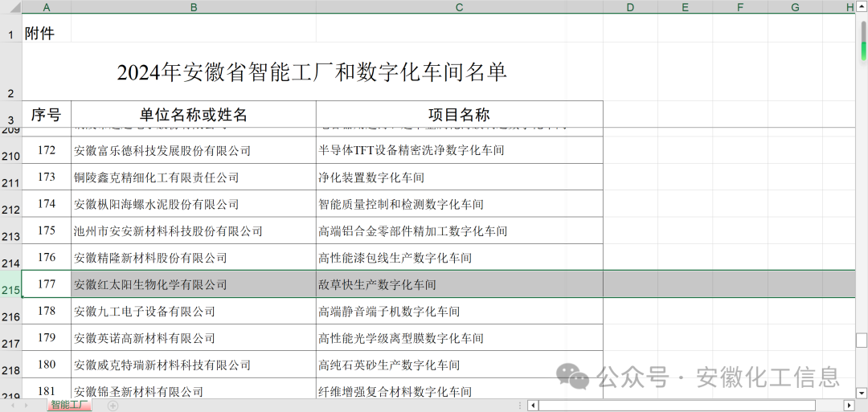Select column C header

tap(460, 6)
